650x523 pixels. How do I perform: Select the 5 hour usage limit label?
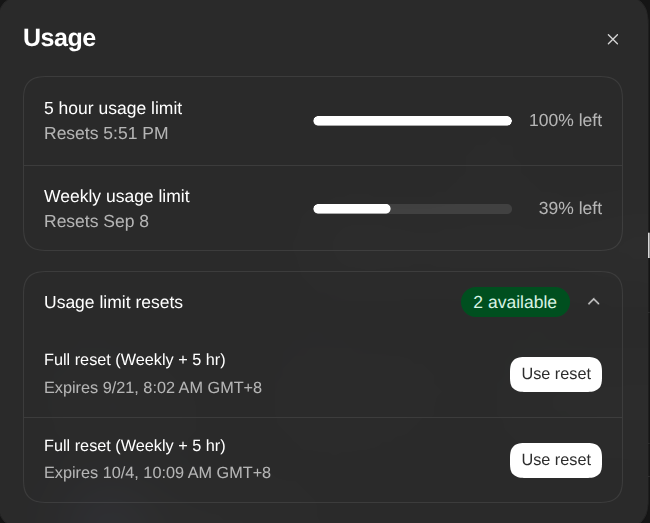point(113,108)
